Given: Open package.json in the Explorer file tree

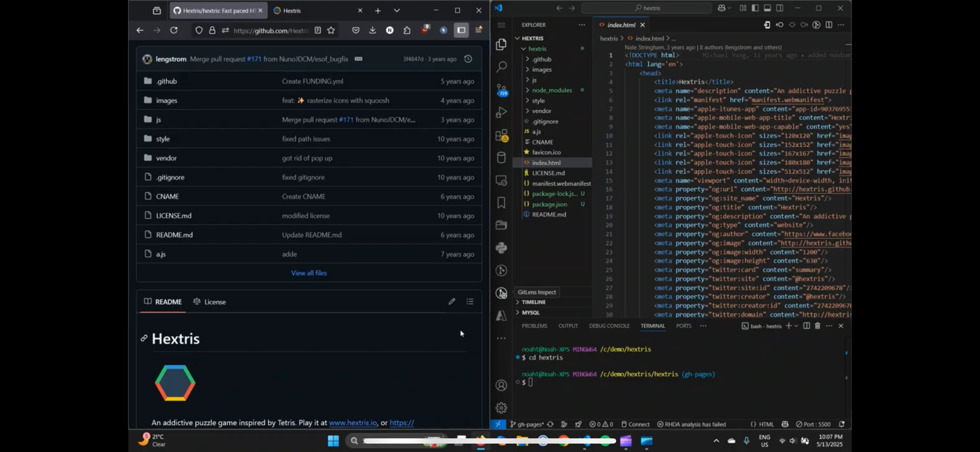Looking at the screenshot, I should click(x=549, y=204).
